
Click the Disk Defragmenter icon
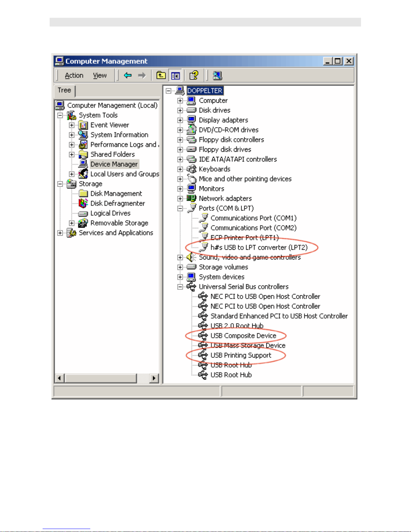tap(83, 203)
